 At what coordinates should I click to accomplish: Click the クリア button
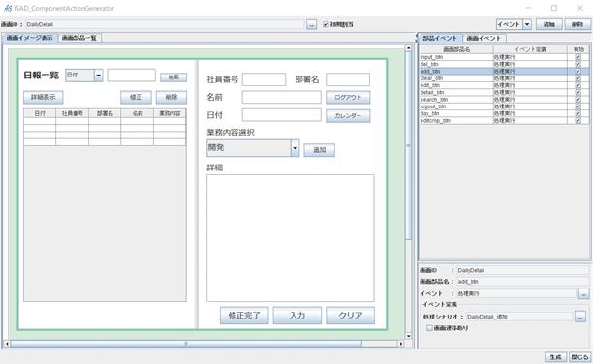[x=350, y=316]
